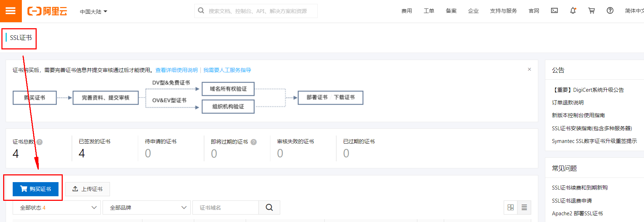Viewport: 644px width, 222px height.
Task: Click the Alibaba Cloud logo
Action: pyautogui.click(x=47, y=11)
